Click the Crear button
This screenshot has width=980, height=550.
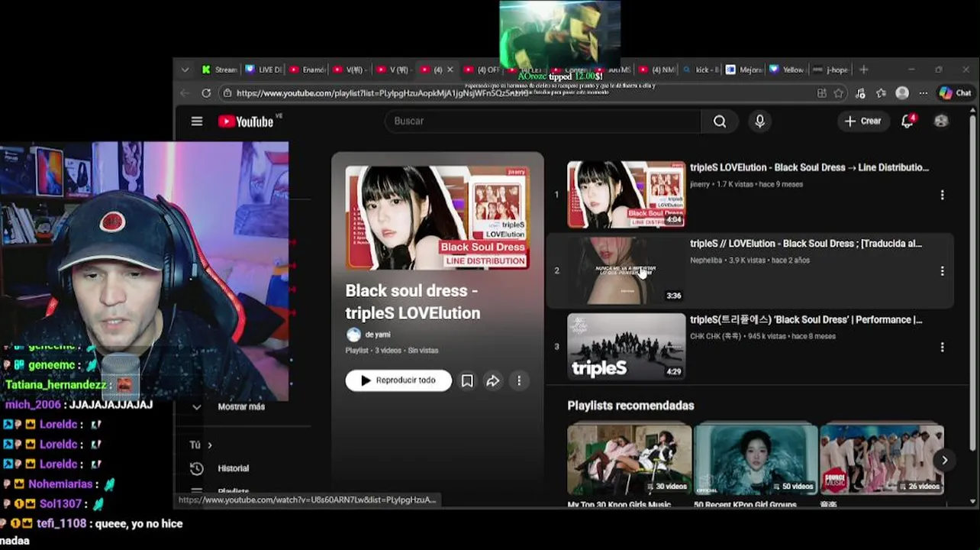[862, 121]
